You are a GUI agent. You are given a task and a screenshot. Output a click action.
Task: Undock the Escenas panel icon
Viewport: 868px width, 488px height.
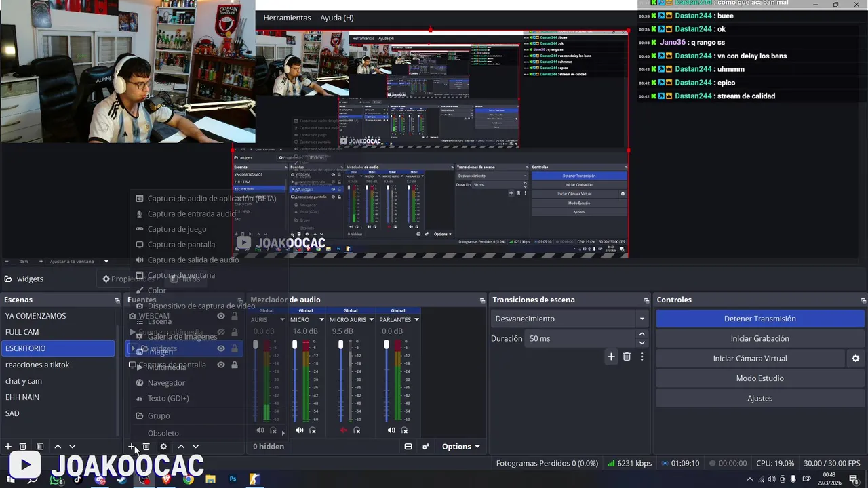tap(117, 300)
